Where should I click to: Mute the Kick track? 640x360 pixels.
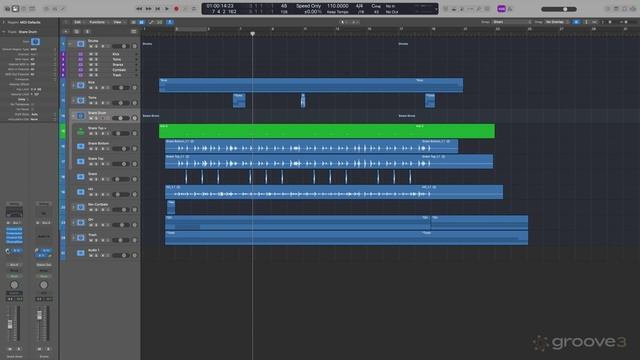(x=91, y=88)
